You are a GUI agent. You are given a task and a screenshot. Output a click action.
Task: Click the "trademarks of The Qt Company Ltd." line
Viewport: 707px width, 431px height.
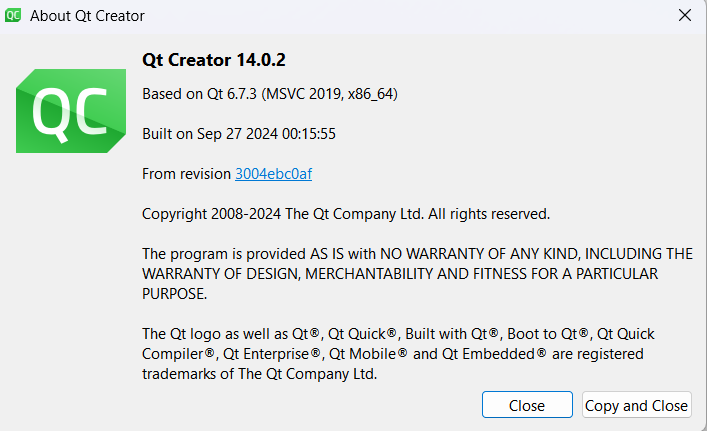tap(260, 374)
